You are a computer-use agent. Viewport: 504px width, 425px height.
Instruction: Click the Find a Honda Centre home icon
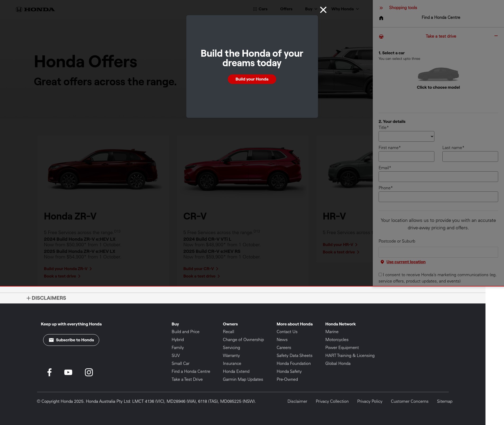(x=381, y=18)
